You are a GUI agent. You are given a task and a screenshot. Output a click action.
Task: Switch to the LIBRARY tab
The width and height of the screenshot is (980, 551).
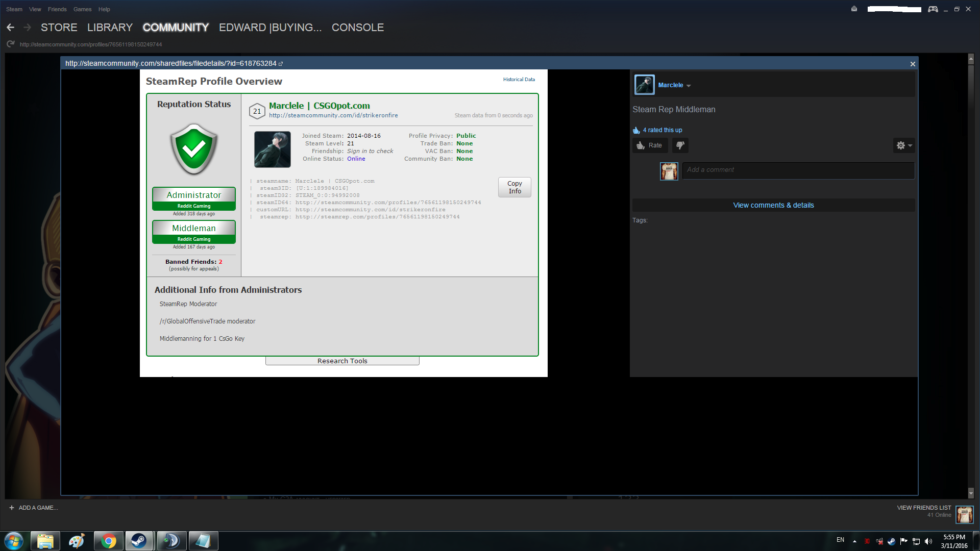110,28
